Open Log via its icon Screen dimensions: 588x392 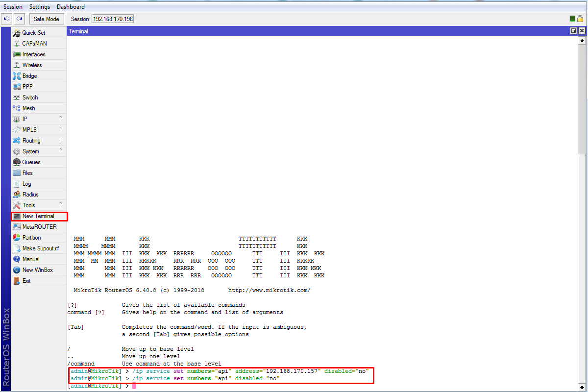[17, 184]
